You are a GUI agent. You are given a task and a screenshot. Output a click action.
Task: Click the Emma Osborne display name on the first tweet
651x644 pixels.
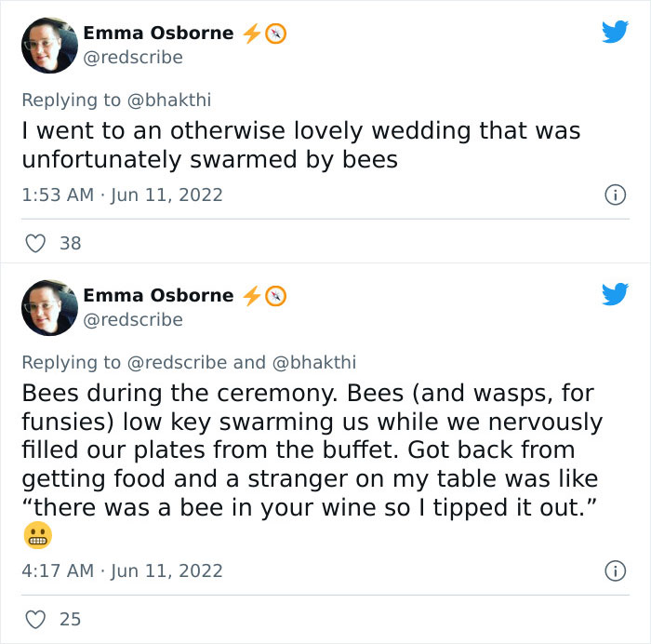[158, 33]
